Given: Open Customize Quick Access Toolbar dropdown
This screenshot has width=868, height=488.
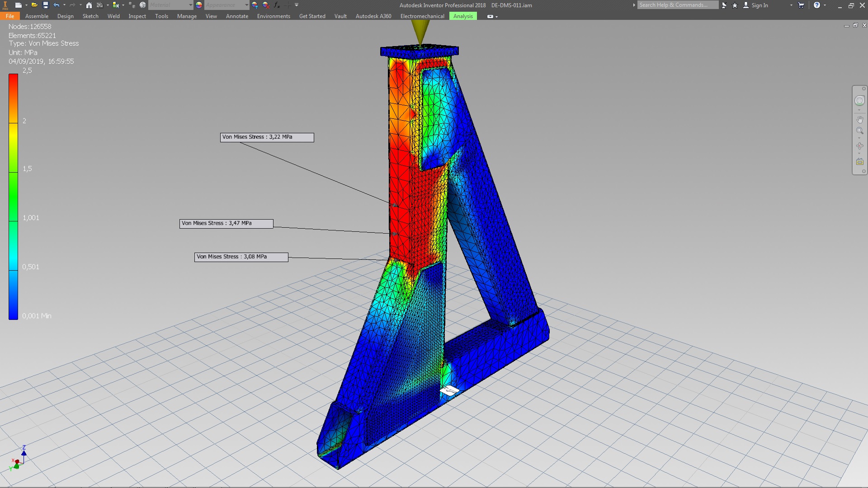Looking at the screenshot, I should coord(297,5).
